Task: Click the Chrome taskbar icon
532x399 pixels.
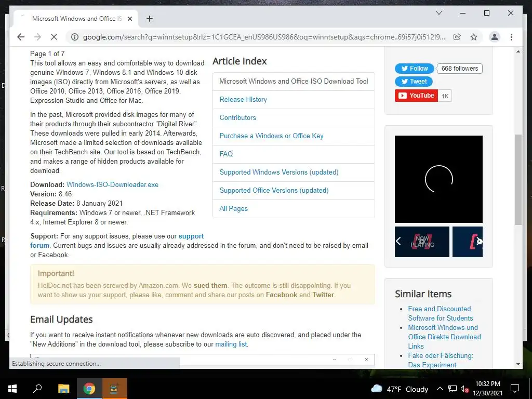Action: pos(89,389)
